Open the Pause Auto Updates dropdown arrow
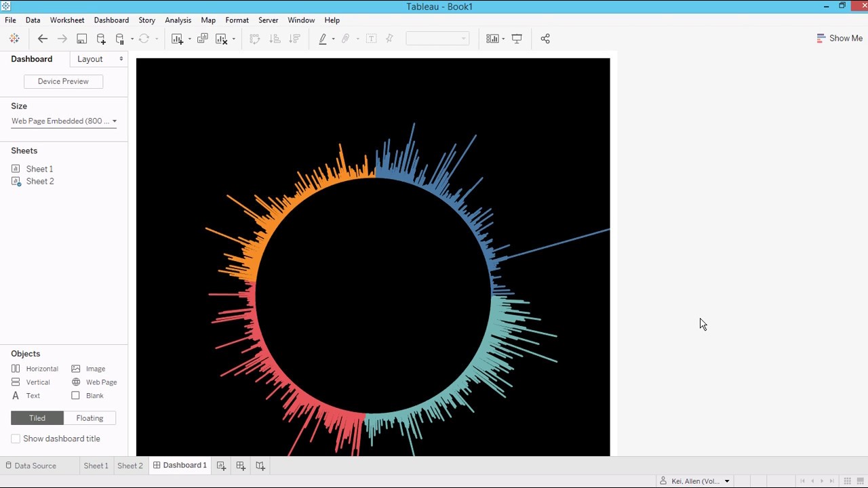Image resolution: width=868 pixels, height=488 pixels. pos(132,39)
